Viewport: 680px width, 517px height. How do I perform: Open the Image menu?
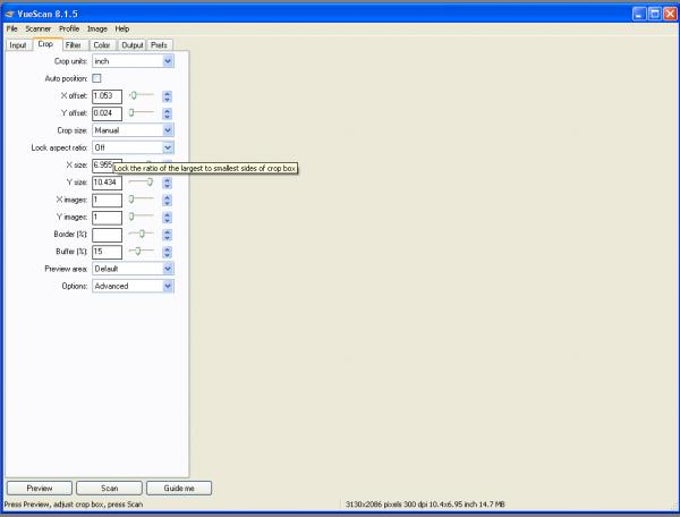[x=97, y=29]
